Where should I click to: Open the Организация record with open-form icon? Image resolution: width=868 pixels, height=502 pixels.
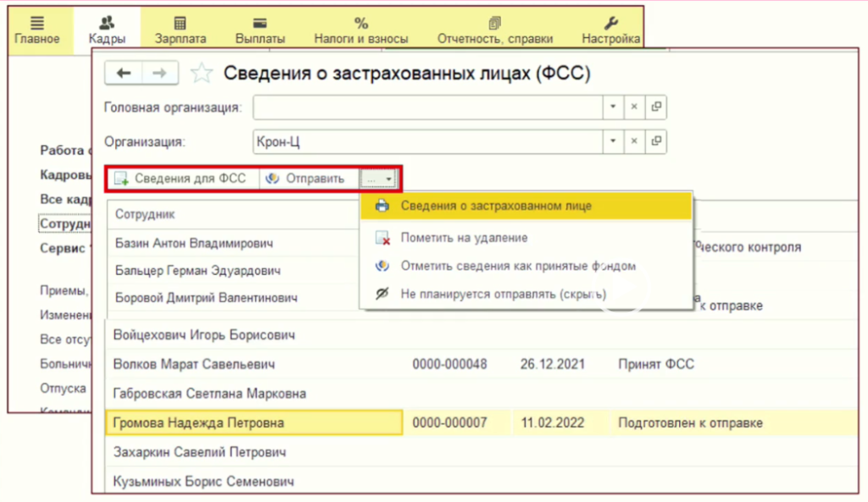pyautogui.click(x=656, y=142)
